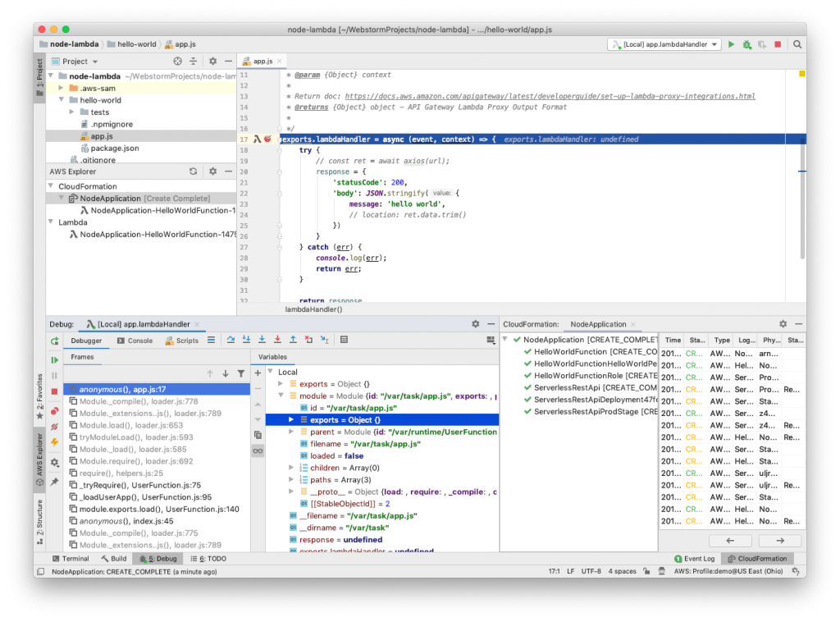Collapse the hello-world folder in Project tree
The height and width of the screenshot is (622, 840).
point(62,100)
